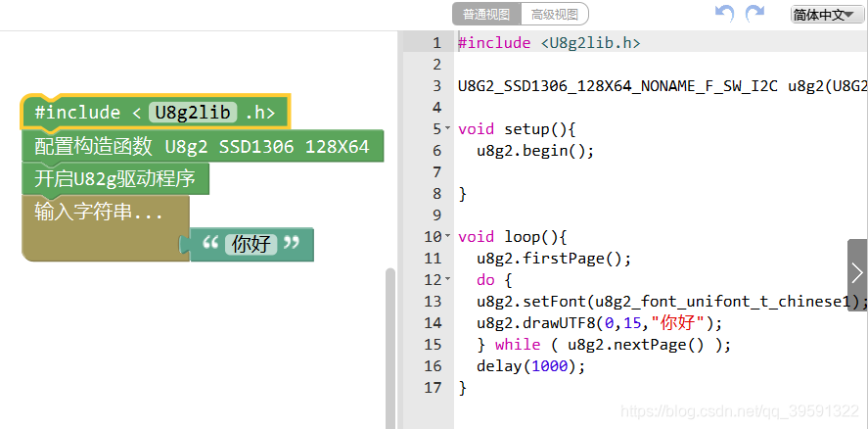The image size is (868, 429).
Task: Undo the last action with the undo arrow
Action: click(724, 13)
